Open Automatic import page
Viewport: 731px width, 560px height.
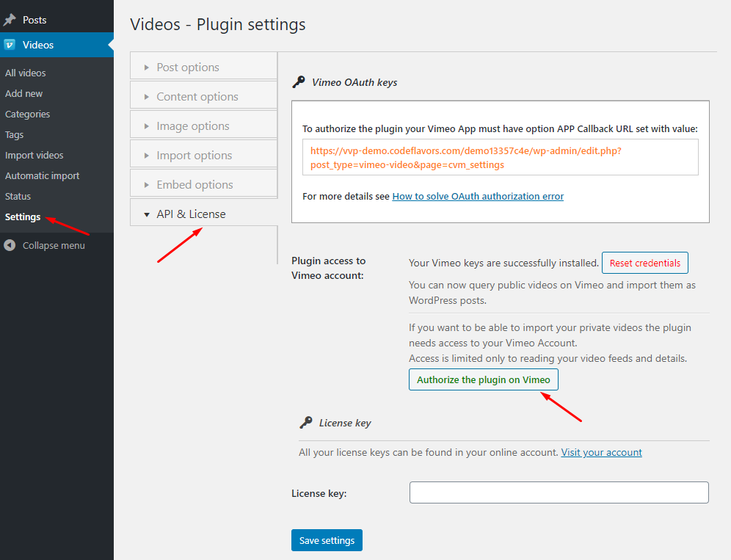click(42, 176)
